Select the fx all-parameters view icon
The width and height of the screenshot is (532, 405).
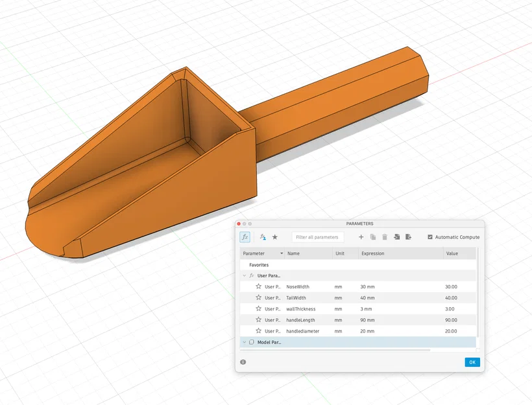(245, 237)
